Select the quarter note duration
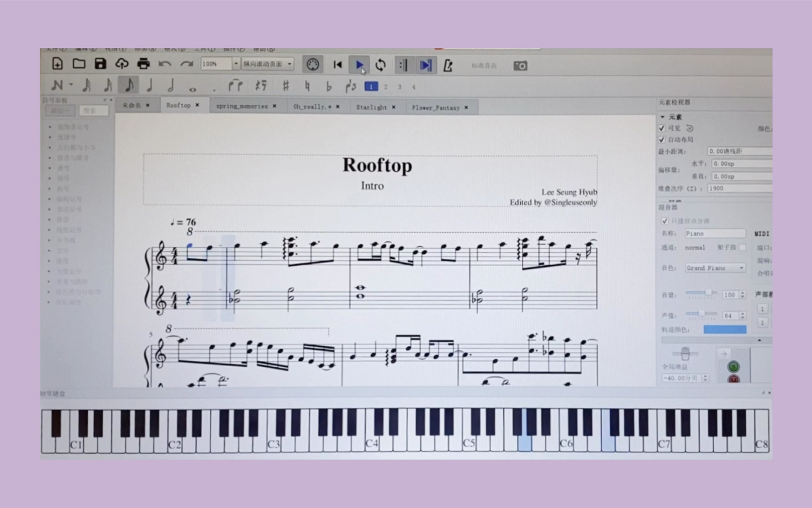Screen dimensions: 812x508 150,85
